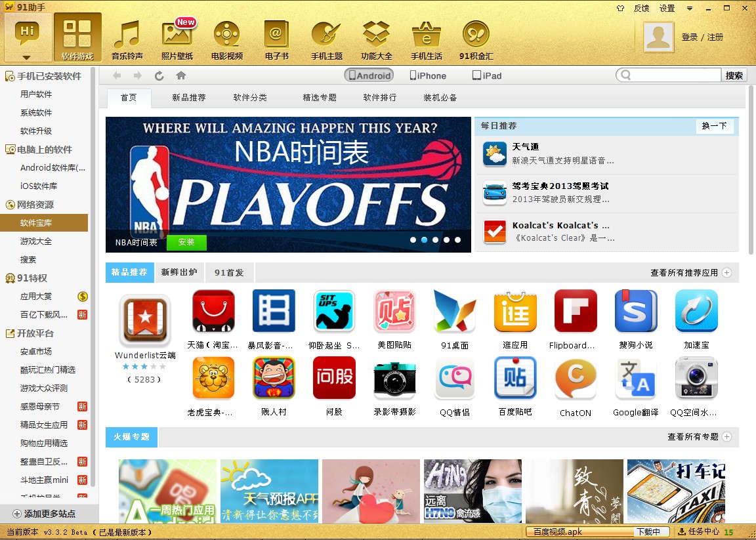Open the 音乐铃声 music section
This screenshot has height=540, width=756.
click(127, 39)
